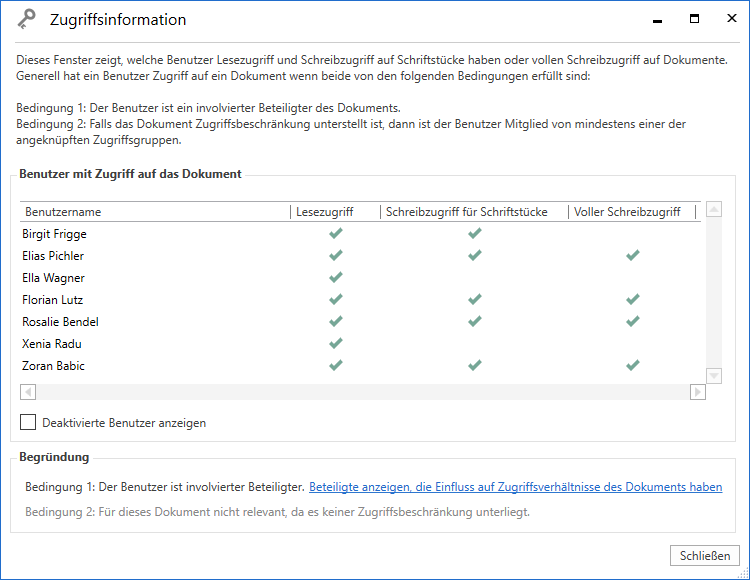Click Ella Wagner's Lesezugriff checkmark
Screen dimensions: 750x580
point(336,278)
